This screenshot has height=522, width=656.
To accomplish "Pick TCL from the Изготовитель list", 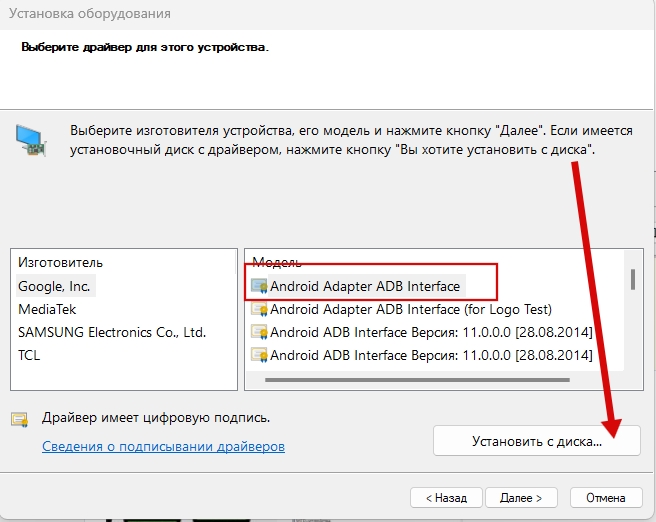I will coord(29,355).
